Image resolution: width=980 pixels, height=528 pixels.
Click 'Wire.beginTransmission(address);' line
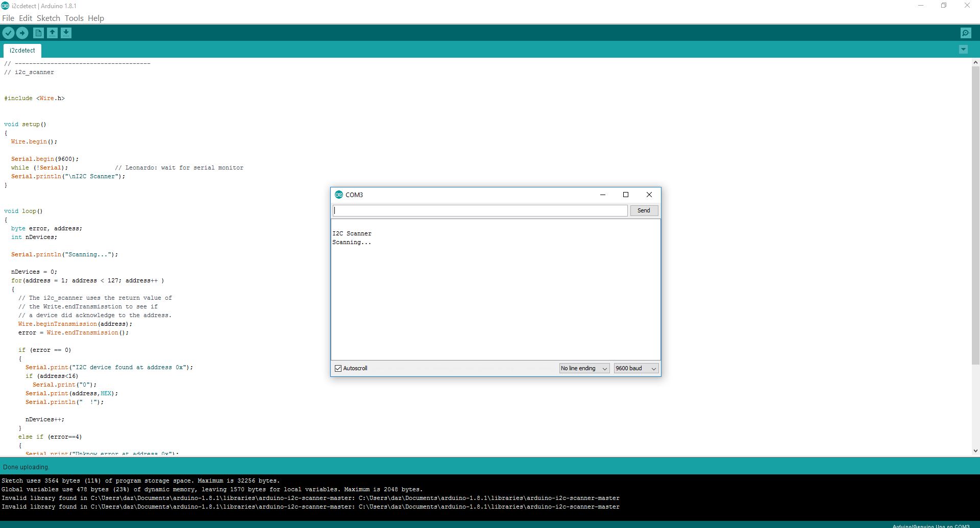[75, 324]
